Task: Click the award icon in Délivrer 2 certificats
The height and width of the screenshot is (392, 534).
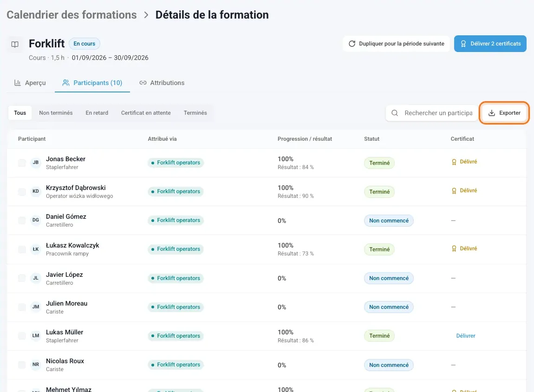Action: pyautogui.click(x=463, y=44)
